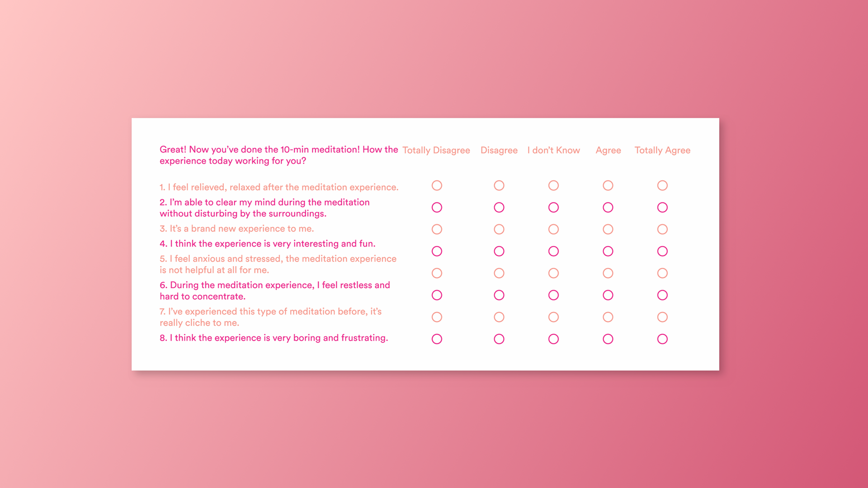The height and width of the screenshot is (488, 868).
Task: Mark I don't Know for boring and frustrating
Action: pos(553,339)
